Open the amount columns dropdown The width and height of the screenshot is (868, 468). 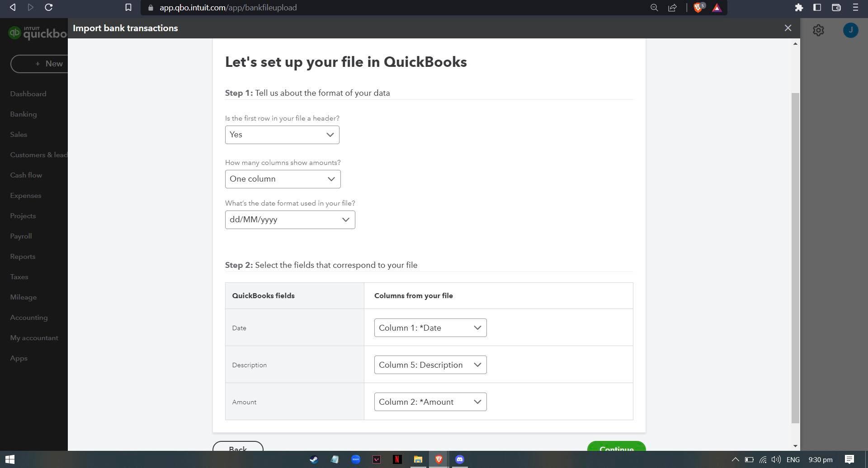[283, 179]
